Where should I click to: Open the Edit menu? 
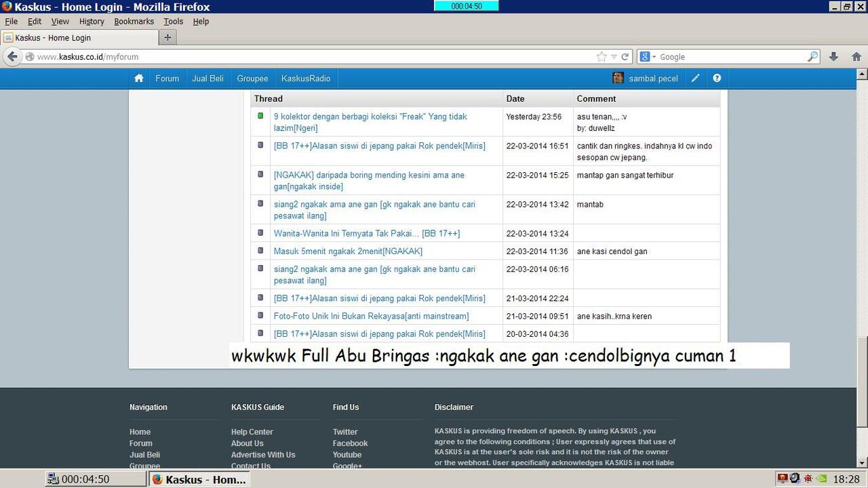coord(35,21)
